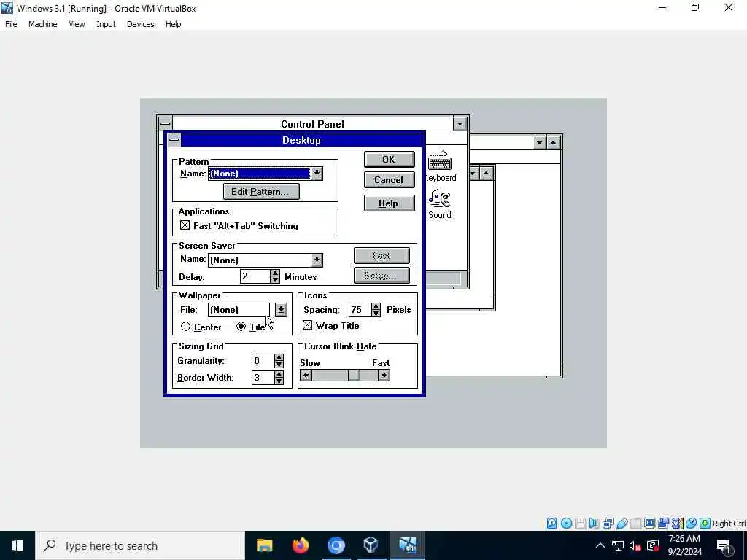This screenshot has width=747, height=560.
Task: Click the Cursor Blink Rate slider thumb
Action: tap(354, 376)
